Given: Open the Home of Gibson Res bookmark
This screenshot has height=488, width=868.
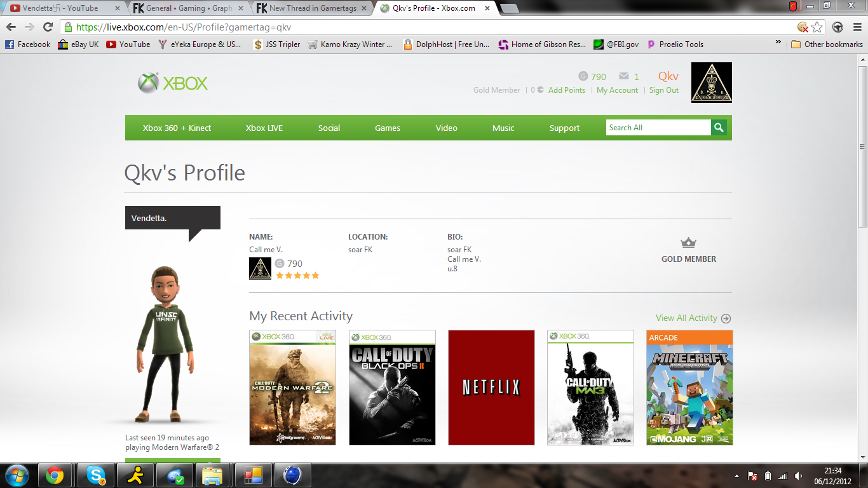Looking at the screenshot, I should [x=542, y=44].
